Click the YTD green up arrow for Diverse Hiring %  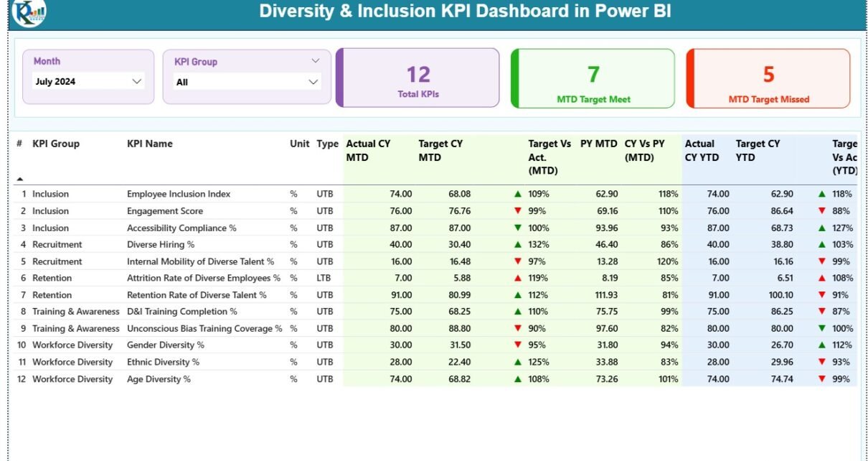pos(822,245)
